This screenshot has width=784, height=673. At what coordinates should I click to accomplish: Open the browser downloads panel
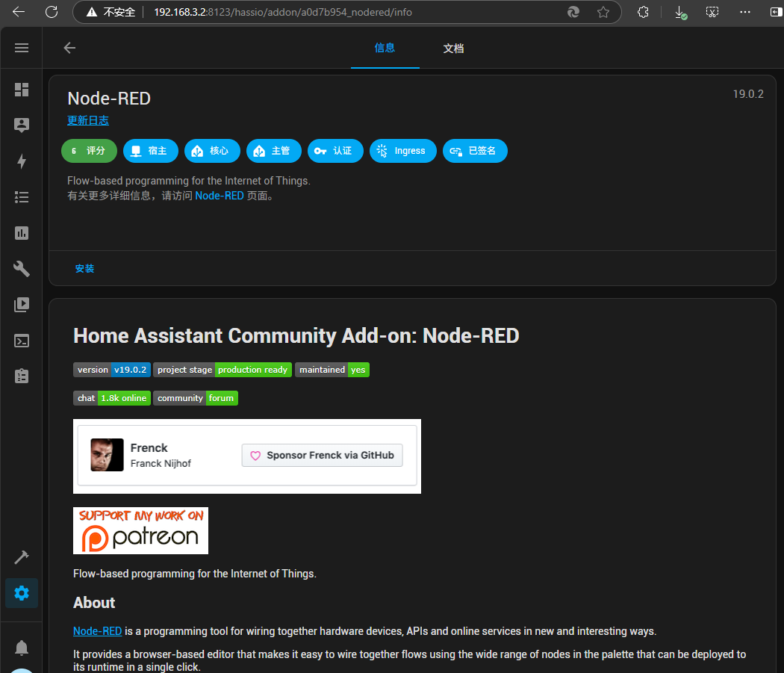[680, 12]
